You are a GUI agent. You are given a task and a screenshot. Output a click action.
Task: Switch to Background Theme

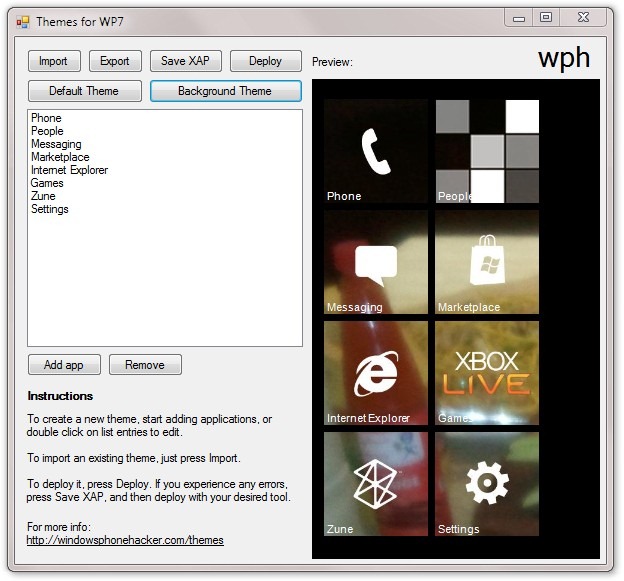pyautogui.click(x=226, y=91)
